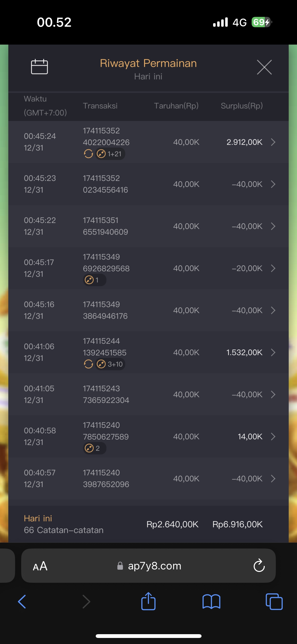The width and height of the screenshot is (297, 644).
Task: Close the Riwayat Permainan panel
Action: (264, 67)
